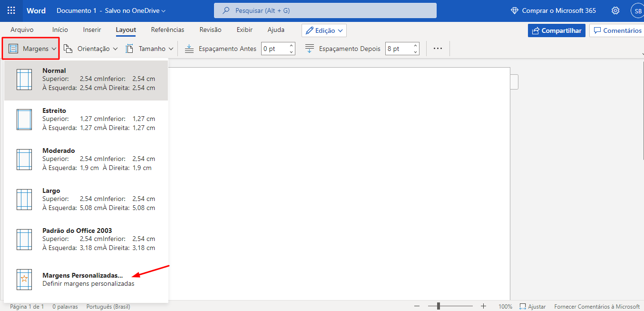Click the zoom out minus icon
The image size is (644, 311).
click(417, 306)
